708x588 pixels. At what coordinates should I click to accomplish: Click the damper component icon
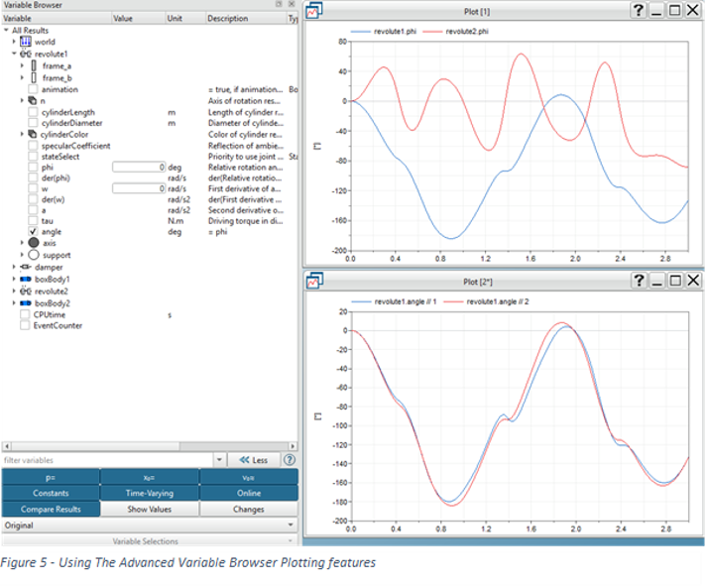[x=26, y=267]
